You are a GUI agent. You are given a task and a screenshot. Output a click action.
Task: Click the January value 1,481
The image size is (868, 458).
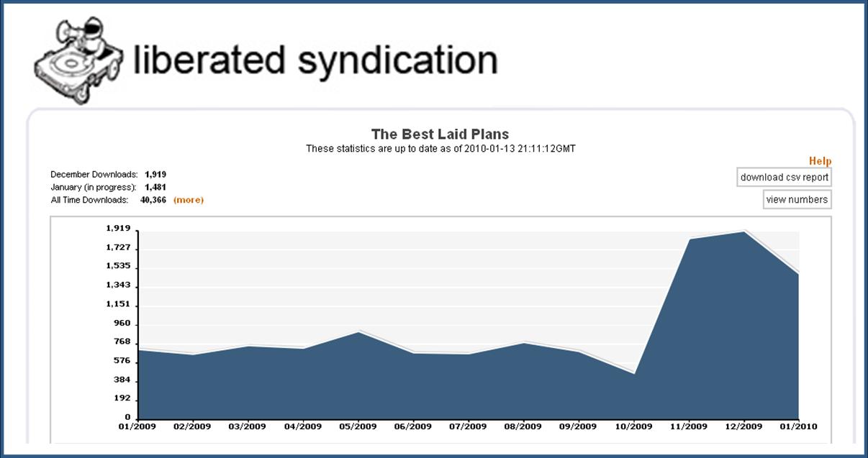tap(155, 188)
